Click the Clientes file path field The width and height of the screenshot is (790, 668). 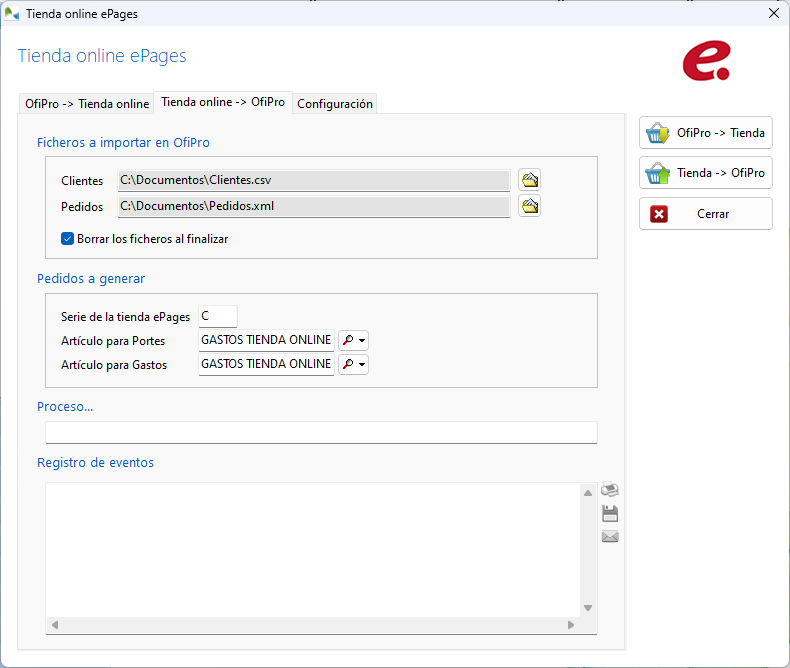pos(314,181)
